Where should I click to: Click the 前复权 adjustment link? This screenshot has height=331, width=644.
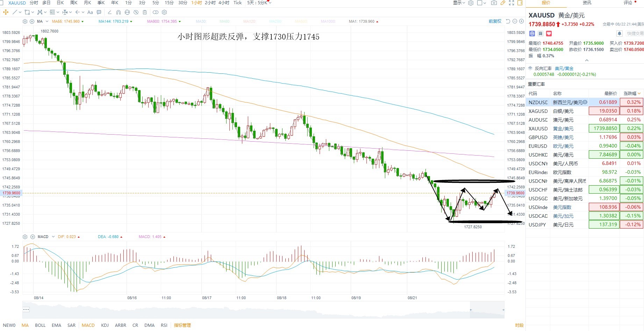point(495,21)
